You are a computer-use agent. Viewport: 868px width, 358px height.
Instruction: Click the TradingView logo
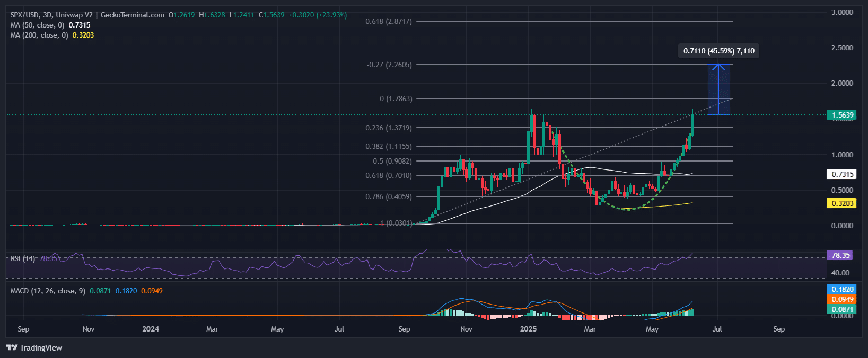[x=34, y=347]
